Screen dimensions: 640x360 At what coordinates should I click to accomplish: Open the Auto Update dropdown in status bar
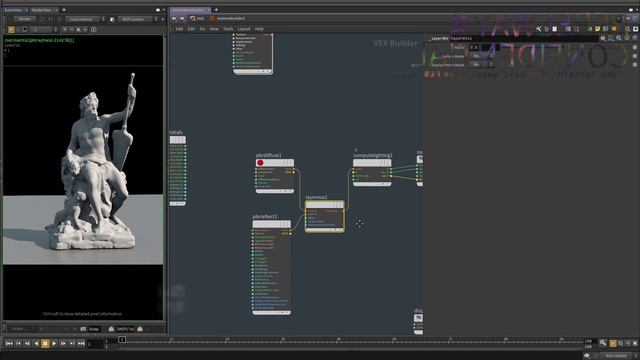pyautogui.click(x=619, y=356)
